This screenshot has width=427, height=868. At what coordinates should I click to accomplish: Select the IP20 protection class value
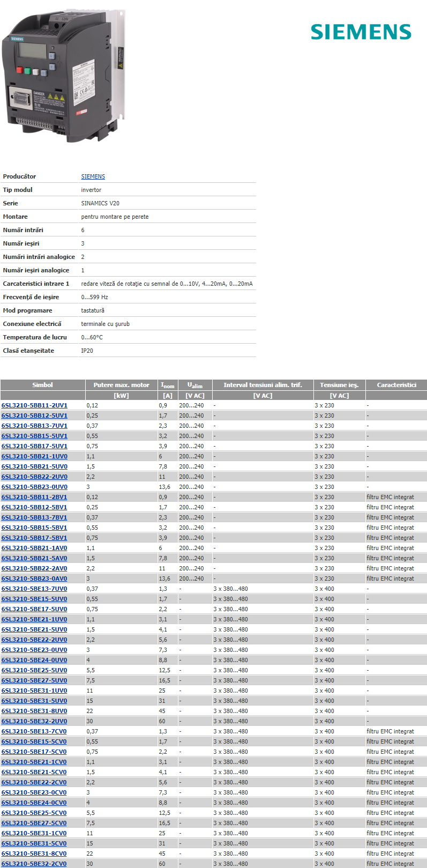[x=87, y=351]
